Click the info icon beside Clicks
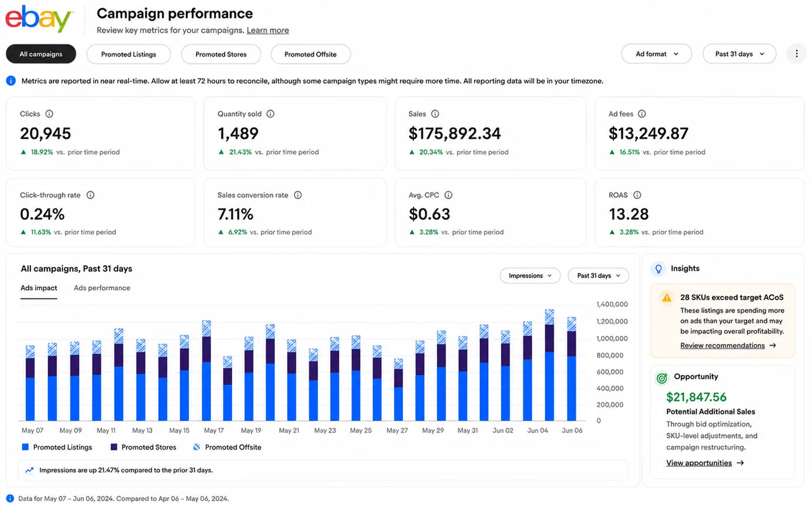 click(49, 114)
